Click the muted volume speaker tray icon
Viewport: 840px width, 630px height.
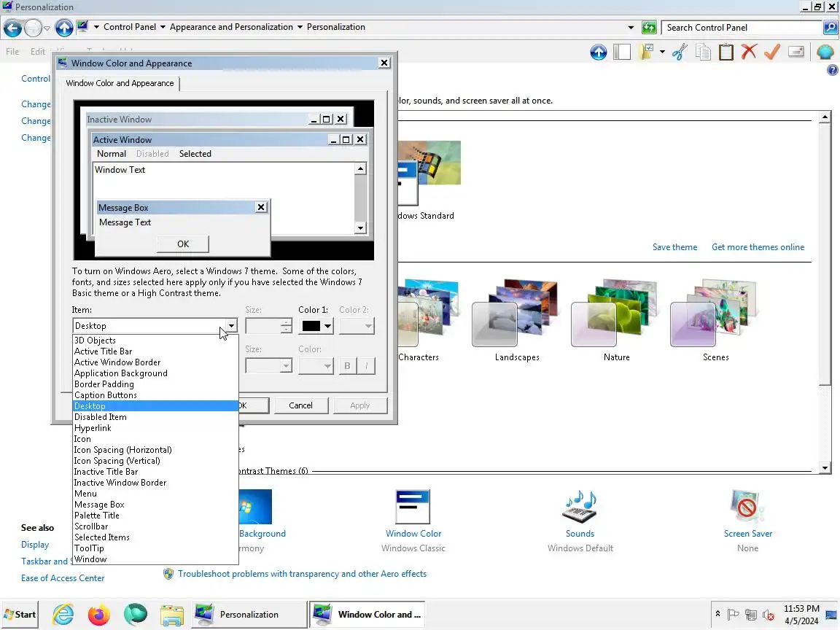[769, 615]
